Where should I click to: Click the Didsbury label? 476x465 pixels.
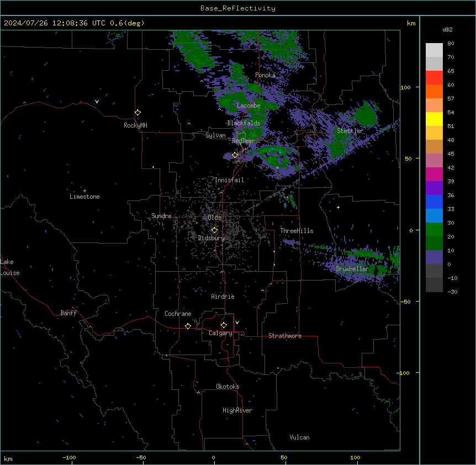pos(211,238)
